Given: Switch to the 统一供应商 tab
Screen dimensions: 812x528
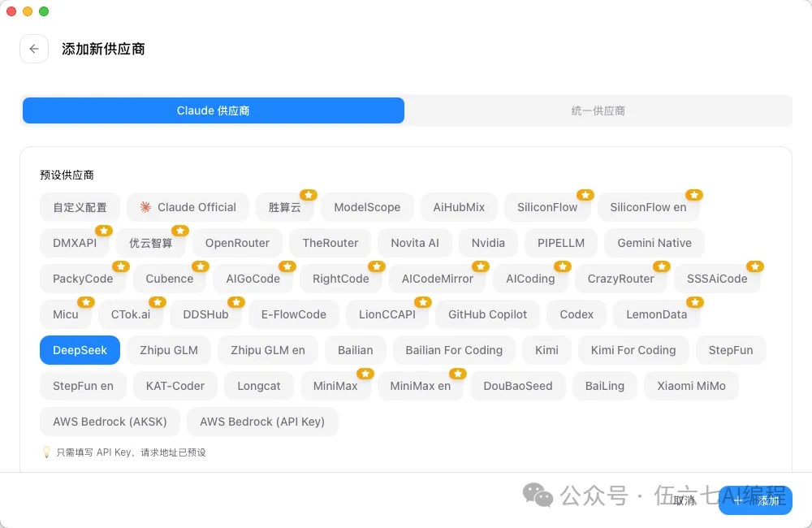Looking at the screenshot, I should 598,110.
